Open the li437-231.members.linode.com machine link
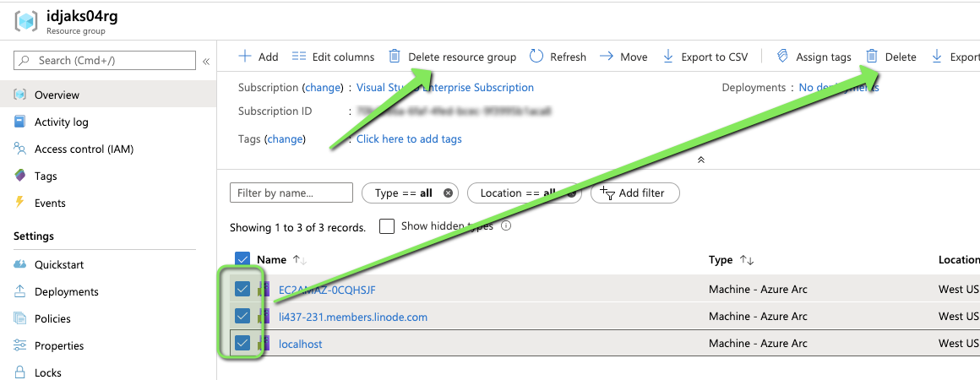The image size is (980, 380). (x=353, y=317)
